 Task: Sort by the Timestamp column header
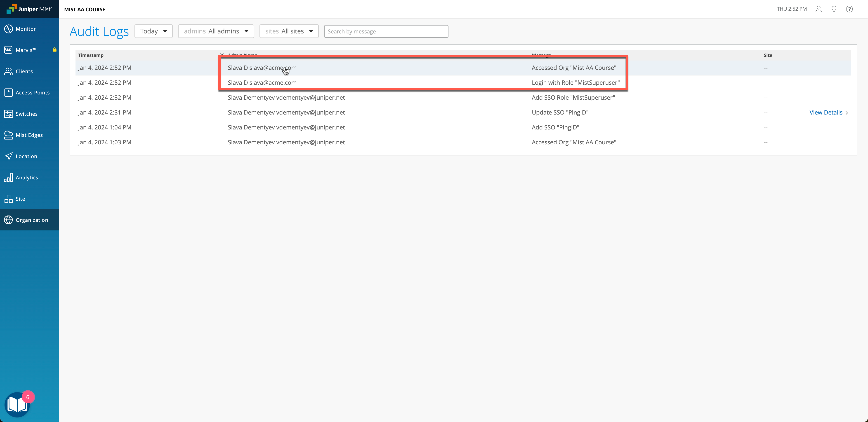click(91, 55)
